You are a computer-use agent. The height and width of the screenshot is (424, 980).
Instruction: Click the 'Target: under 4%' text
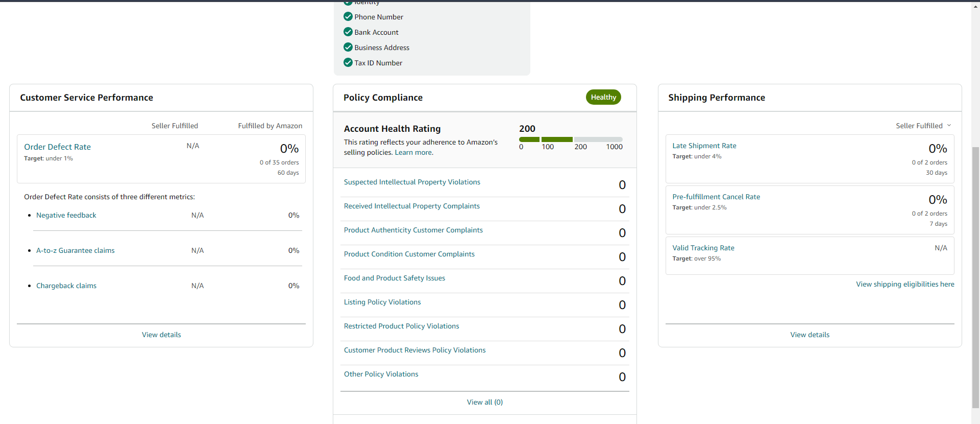[x=697, y=156]
